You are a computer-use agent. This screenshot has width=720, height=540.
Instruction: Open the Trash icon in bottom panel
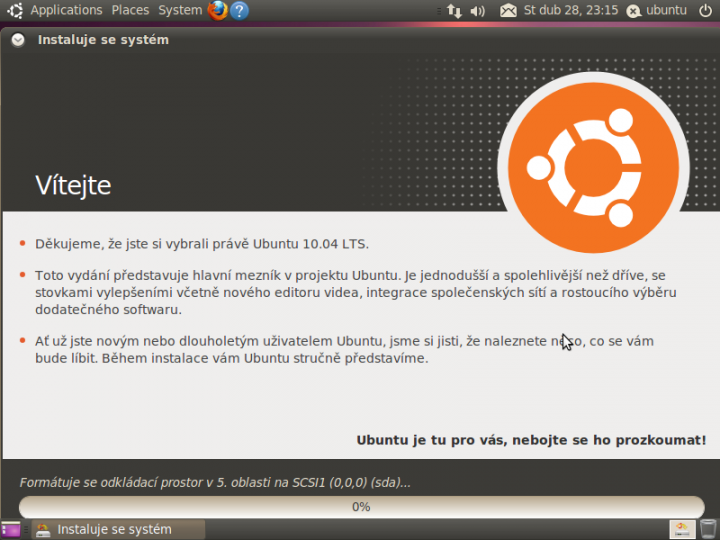click(709, 529)
